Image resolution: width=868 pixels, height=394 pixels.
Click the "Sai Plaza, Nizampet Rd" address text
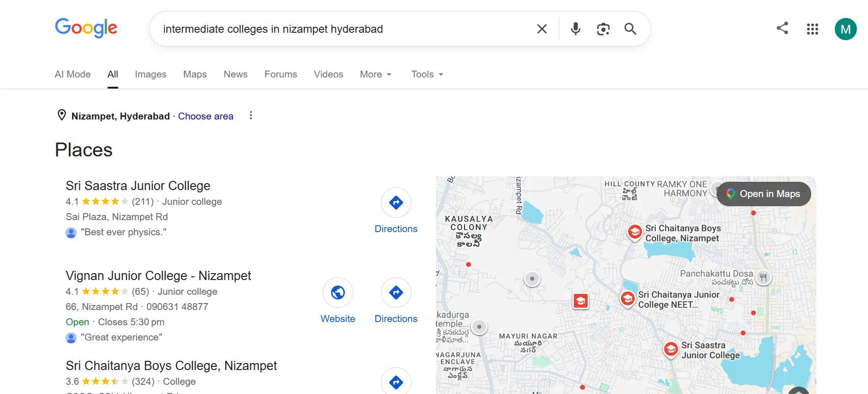(x=117, y=217)
